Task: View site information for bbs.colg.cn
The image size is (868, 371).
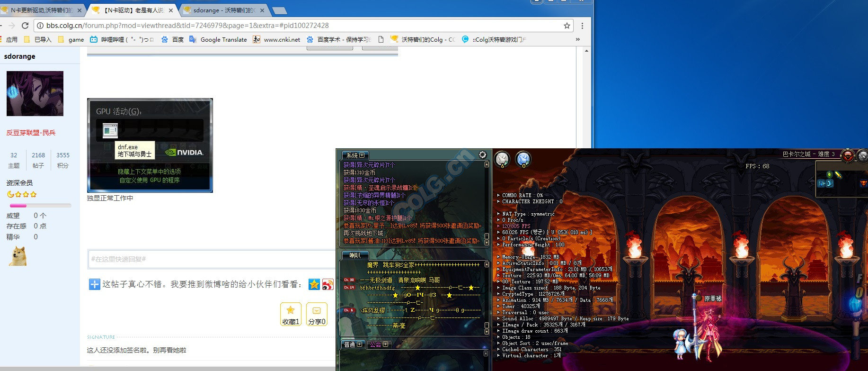Action: [40, 26]
